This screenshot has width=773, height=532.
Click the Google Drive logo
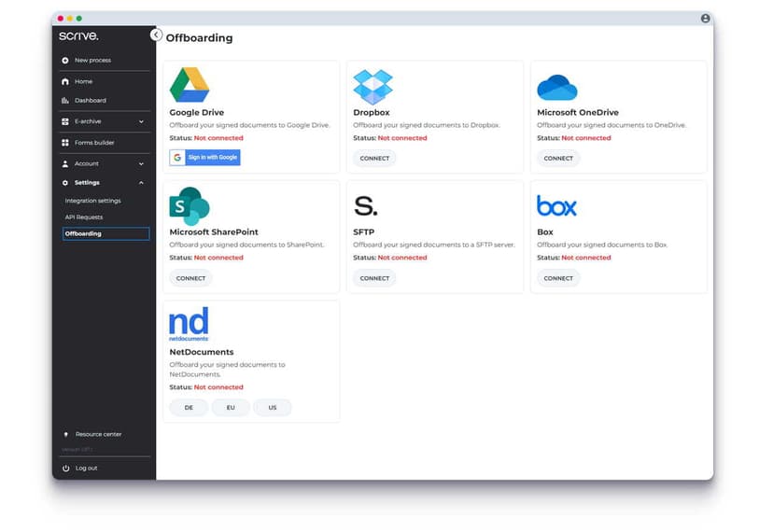point(190,85)
